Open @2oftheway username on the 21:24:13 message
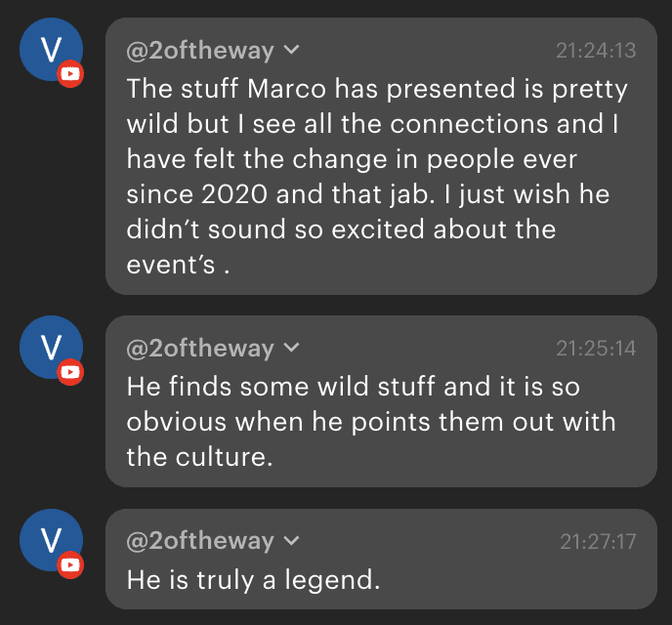672x625 pixels. coord(200,51)
